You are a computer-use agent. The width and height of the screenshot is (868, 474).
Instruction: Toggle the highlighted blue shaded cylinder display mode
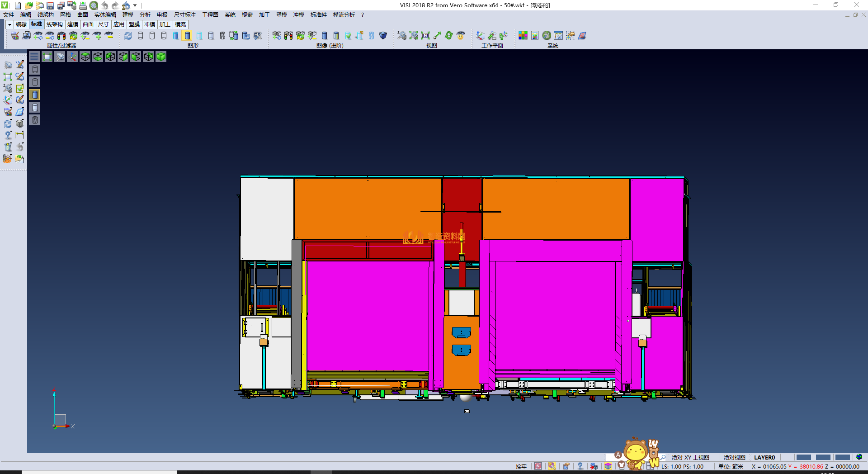point(187,36)
